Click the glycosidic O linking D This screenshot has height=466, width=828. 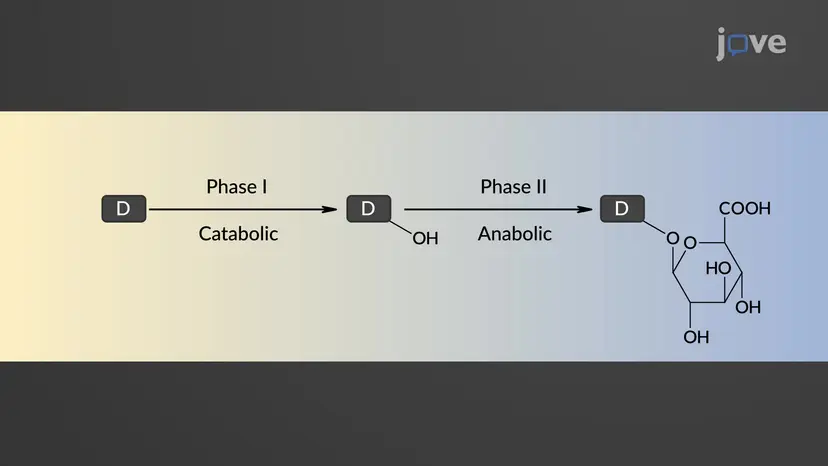click(672, 238)
